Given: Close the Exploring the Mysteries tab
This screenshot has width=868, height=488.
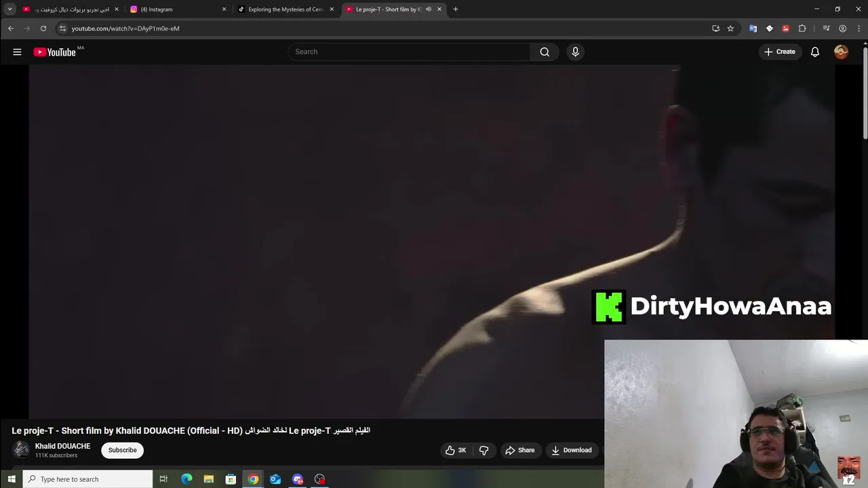Looking at the screenshot, I should (x=332, y=9).
